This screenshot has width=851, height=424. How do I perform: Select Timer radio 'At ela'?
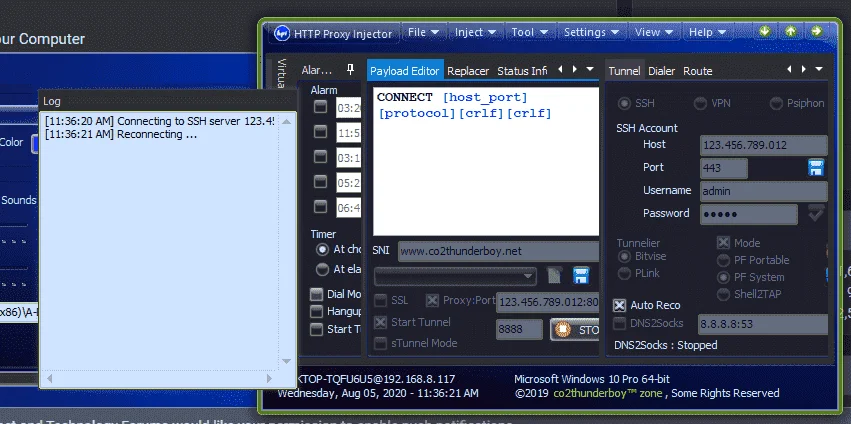click(x=322, y=269)
